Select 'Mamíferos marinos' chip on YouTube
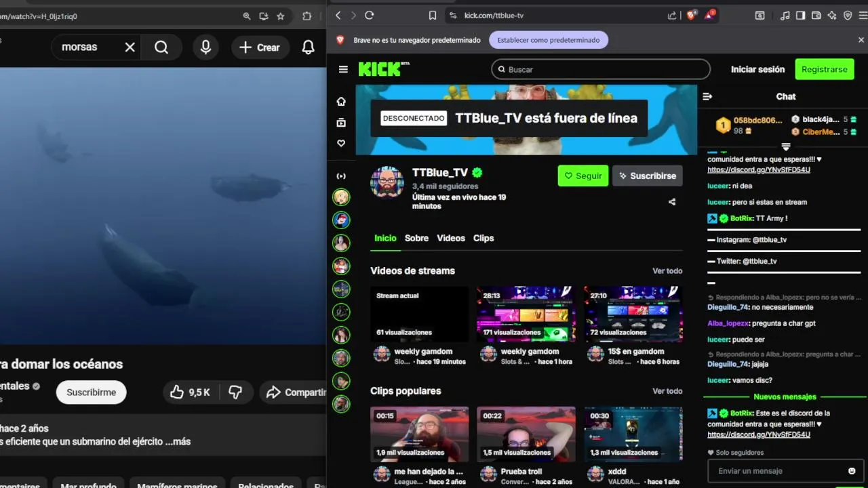The height and width of the screenshot is (488, 868). coord(177,484)
